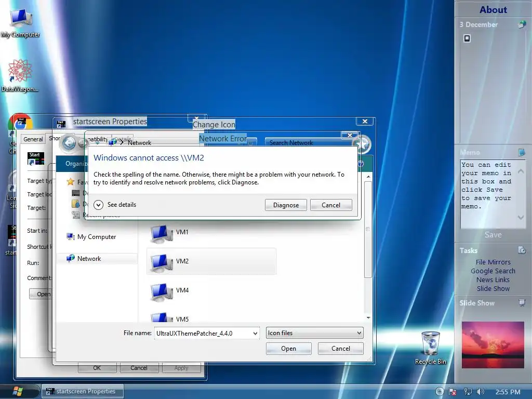Click the Show desktop round tray icon
Image resolution: width=532 pixels, height=399 pixels.
coord(440,392)
